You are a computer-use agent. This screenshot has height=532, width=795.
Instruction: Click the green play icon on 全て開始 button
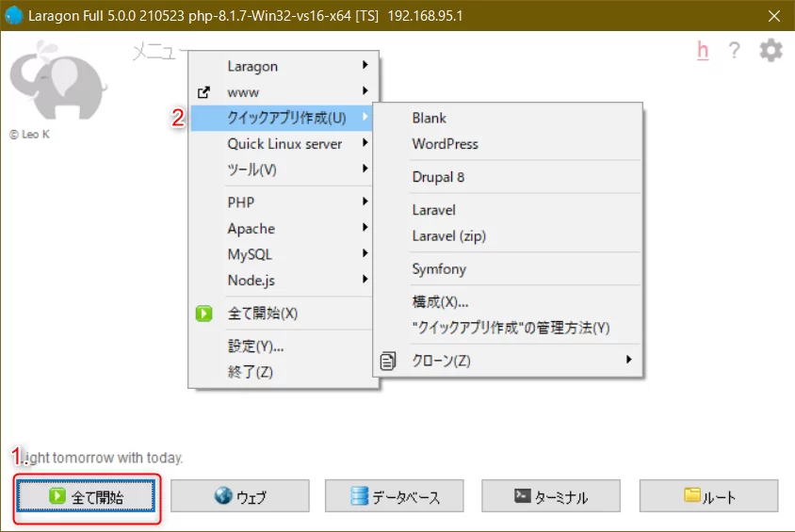click(57, 495)
